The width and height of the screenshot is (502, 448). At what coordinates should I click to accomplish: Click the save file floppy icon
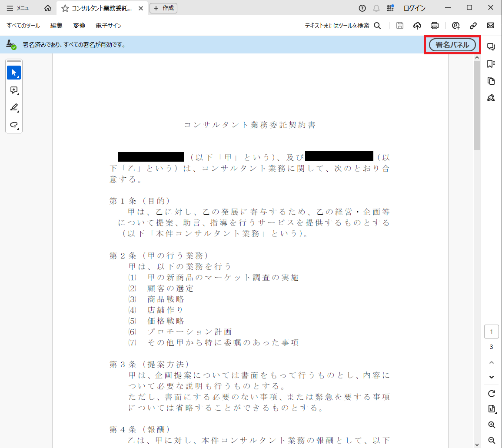tap(400, 26)
